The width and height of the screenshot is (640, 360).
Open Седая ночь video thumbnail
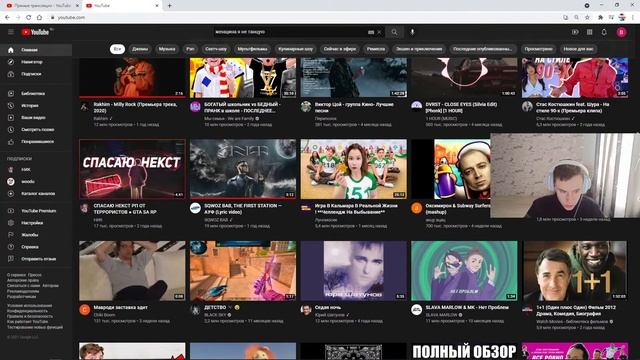point(353,271)
